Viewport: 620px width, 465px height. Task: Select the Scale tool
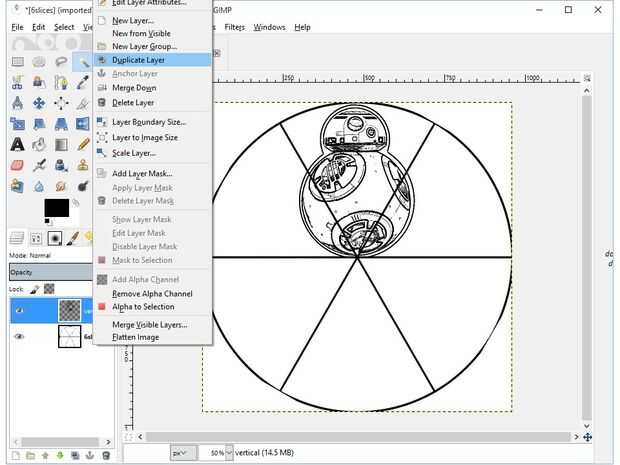coord(17,124)
